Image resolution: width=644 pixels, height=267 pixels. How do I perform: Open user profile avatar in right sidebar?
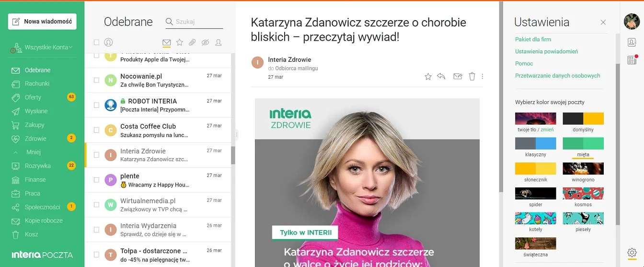coord(632,22)
